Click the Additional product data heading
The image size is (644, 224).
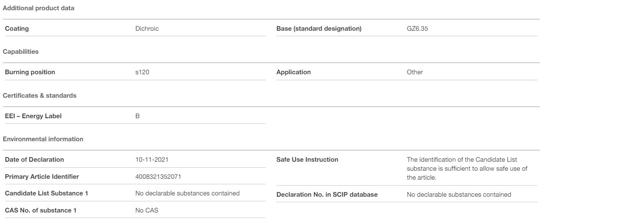point(38,8)
